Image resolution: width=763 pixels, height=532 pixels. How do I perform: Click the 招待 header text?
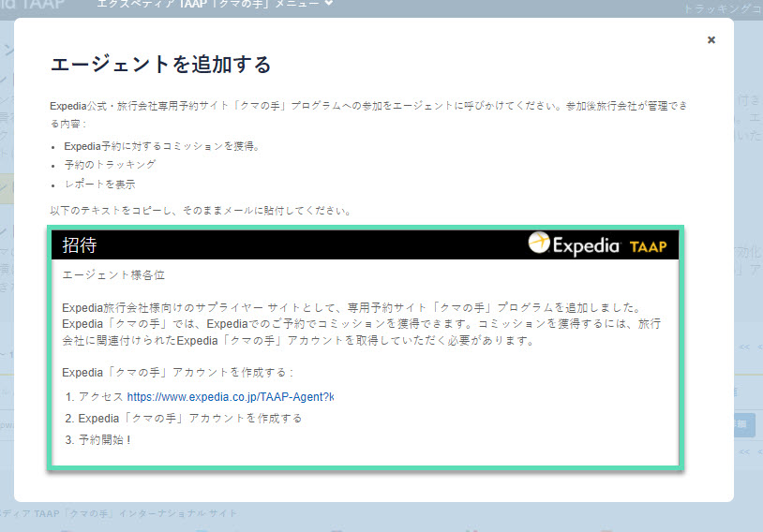pyautogui.click(x=80, y=244)
